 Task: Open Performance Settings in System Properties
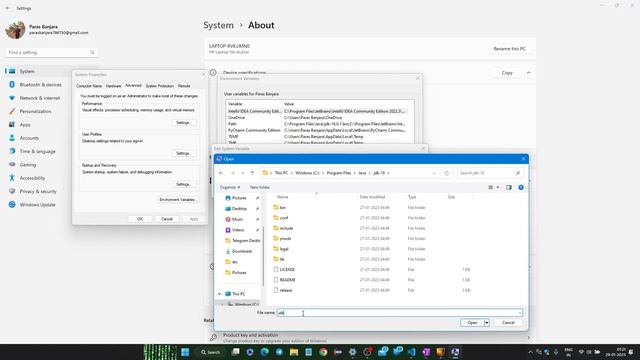(x=183, y=122)
